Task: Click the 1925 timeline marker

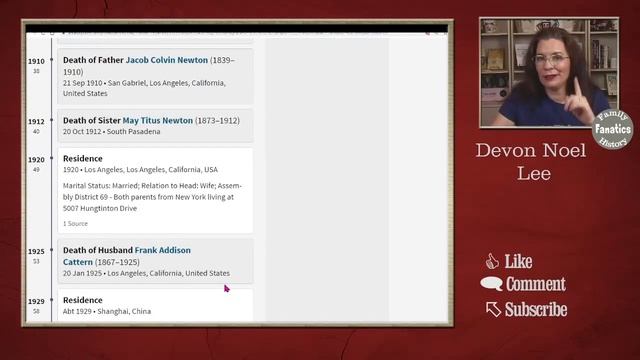Action: coord(51,250)
